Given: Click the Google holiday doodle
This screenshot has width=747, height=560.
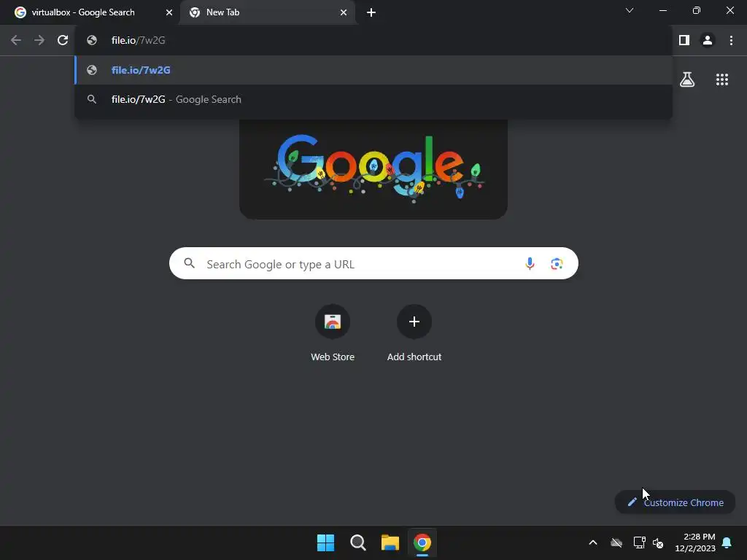Looking at the screenshot, I should (373, 169).
